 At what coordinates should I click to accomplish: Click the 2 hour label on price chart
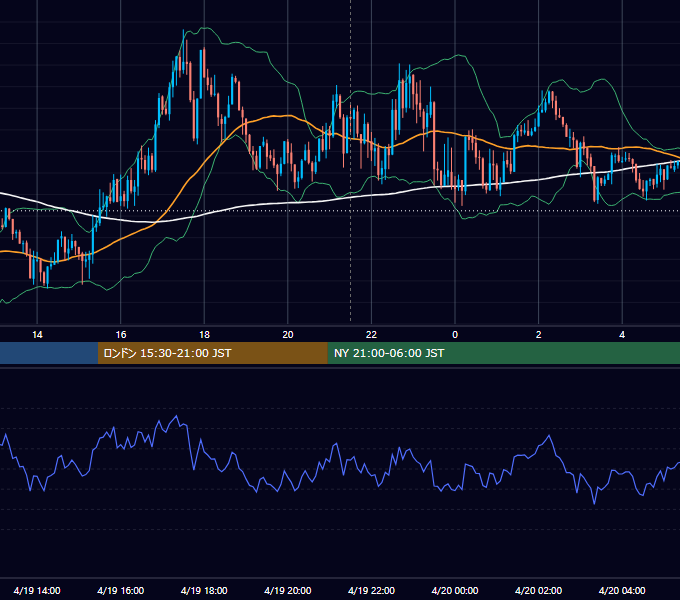(x=539, y=335)
